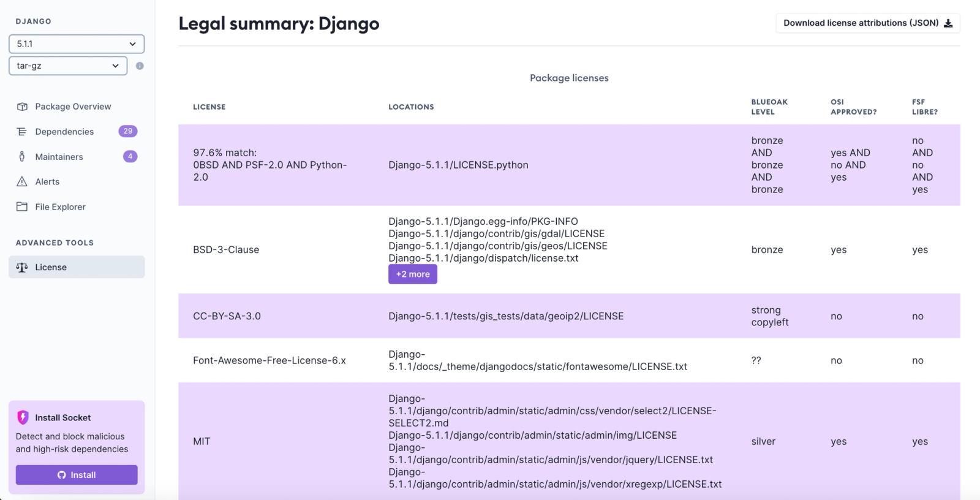Image resolution: width=980 pixels, height=500 pixels.
Task: Click the Package licenses table title
Action: [569, 78]
